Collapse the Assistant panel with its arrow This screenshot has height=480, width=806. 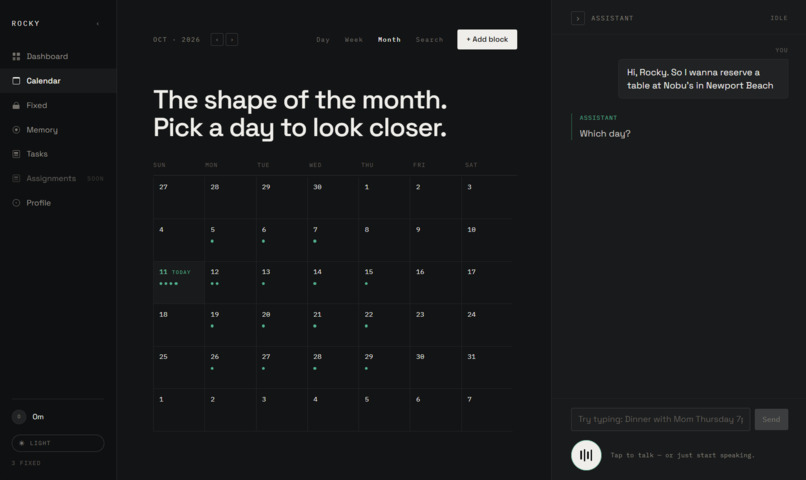click(578, 19)
